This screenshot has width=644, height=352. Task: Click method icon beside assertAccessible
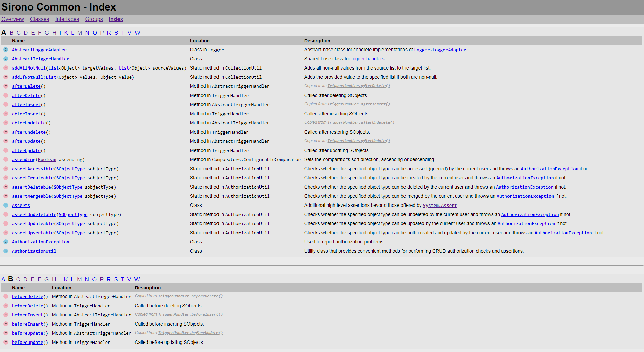tap(6, 169)
